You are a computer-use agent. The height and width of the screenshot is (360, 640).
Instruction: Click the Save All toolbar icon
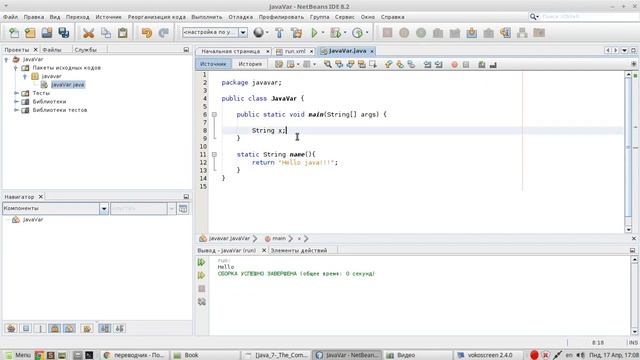click(x=64, y=33)
